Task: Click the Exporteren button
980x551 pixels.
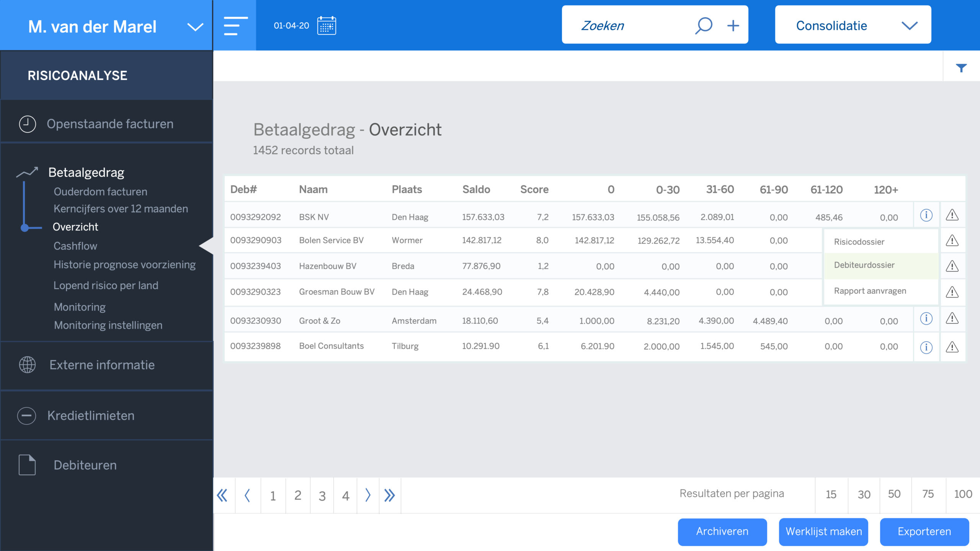Action: [924, 531]
